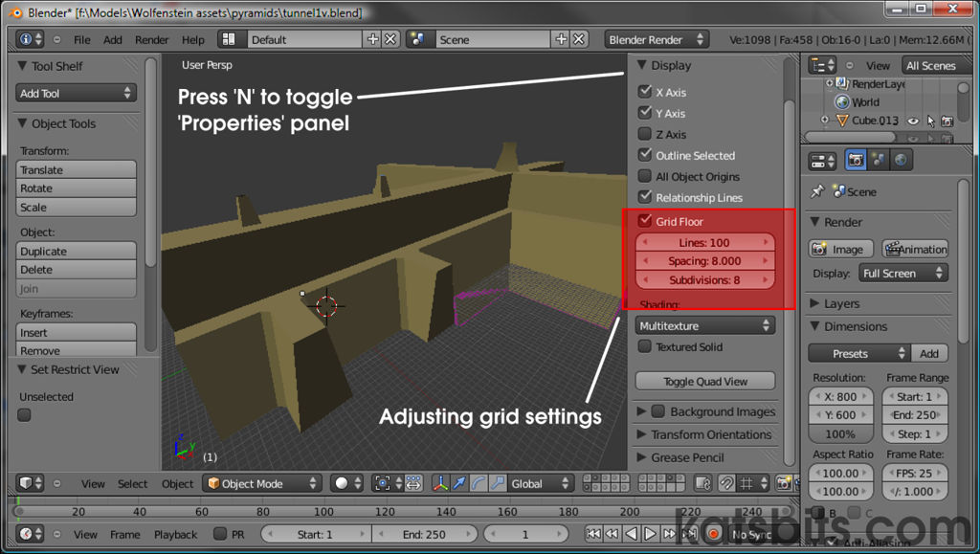Open the Global orientation dropdown
Image resolution: width=980 pixels, height=554 pixels.
[x=540, y=483]
